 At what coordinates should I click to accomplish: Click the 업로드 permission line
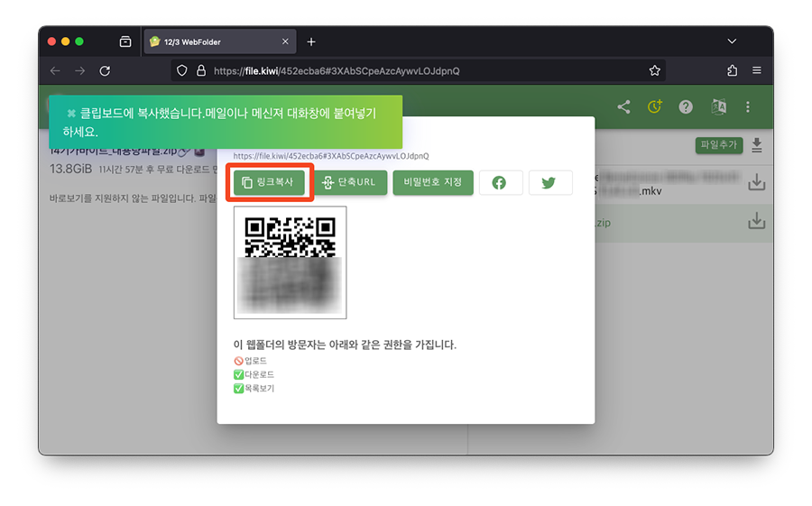tap(250, 361)
